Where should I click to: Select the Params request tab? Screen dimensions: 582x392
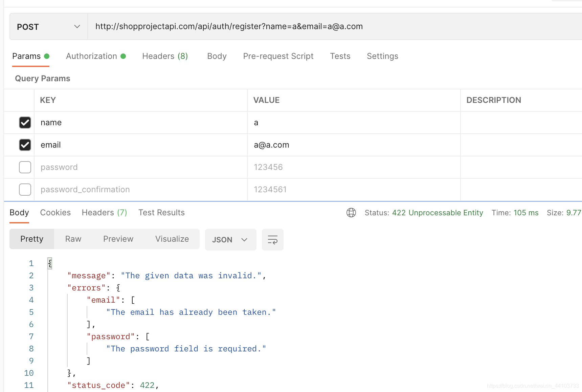click(31, 56)
